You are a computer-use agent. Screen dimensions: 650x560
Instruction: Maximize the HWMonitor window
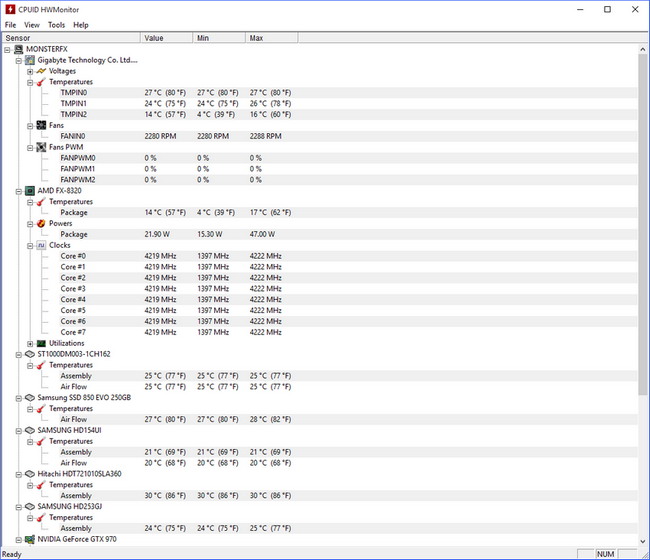click(x=607, y=9)
